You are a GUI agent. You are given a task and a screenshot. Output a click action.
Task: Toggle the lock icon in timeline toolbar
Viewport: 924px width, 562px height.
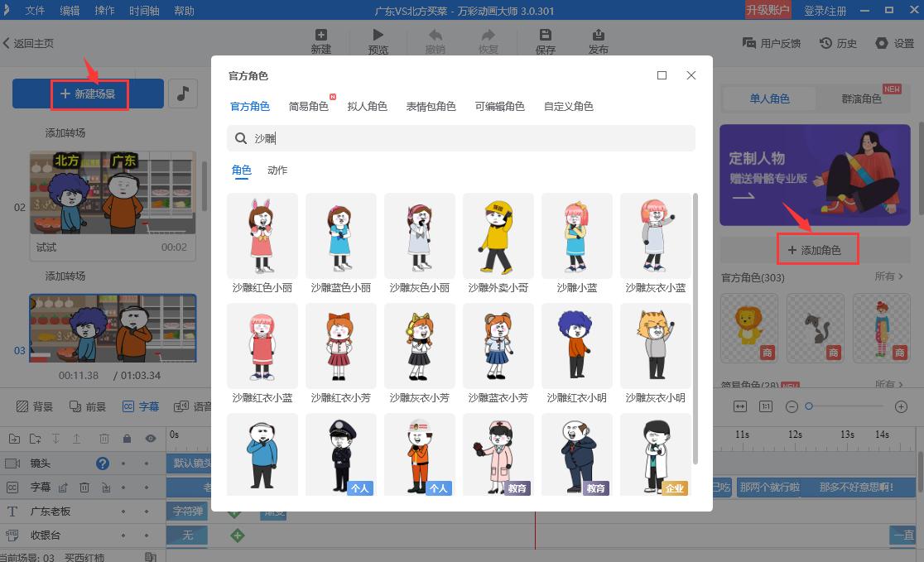pyautogui.click(x=128, y=439)
